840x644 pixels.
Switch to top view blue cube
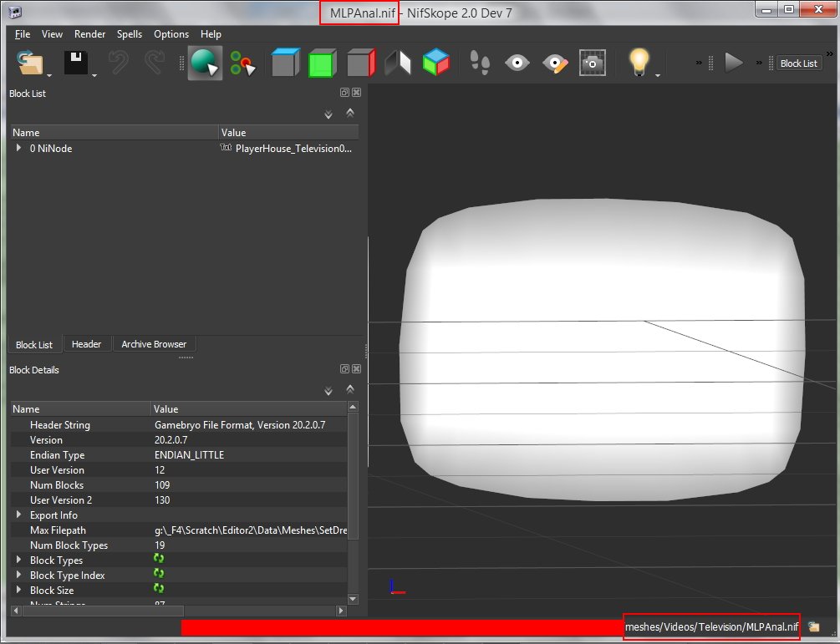coord(285,63)
